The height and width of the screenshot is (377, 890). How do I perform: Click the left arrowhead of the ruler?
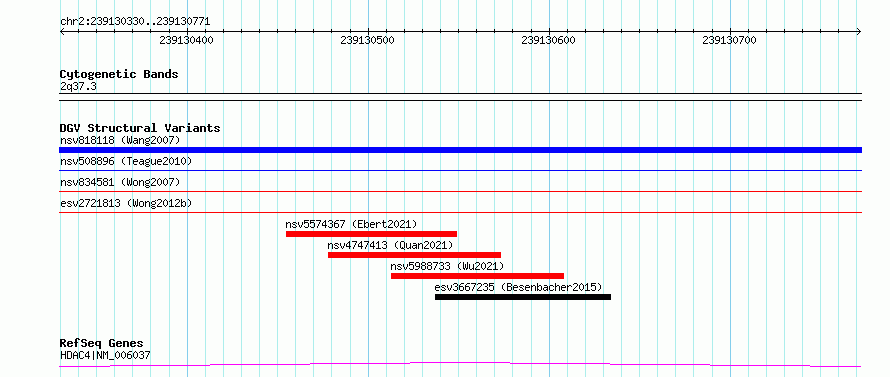[62, 31]
